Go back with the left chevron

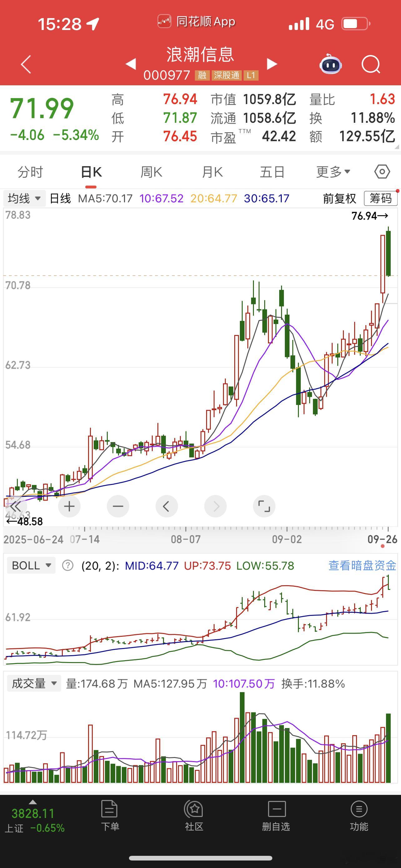(x=26, y=64)
